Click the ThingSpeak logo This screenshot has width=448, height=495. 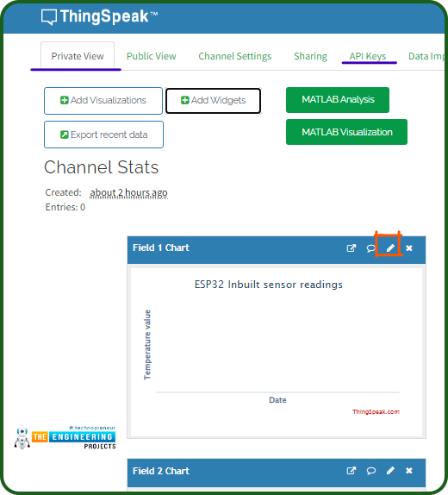pos(99,16)
